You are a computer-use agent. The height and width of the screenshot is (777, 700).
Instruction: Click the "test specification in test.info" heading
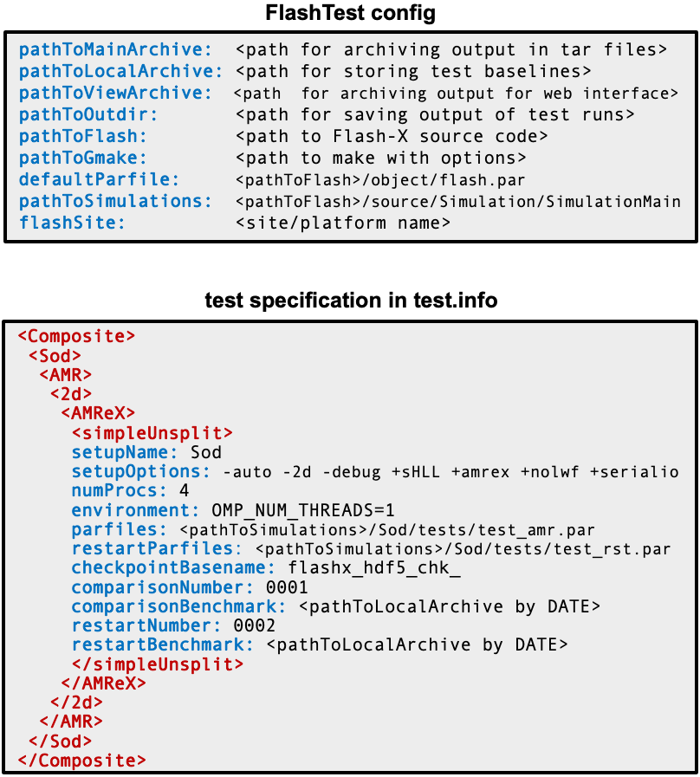point(350,301)
